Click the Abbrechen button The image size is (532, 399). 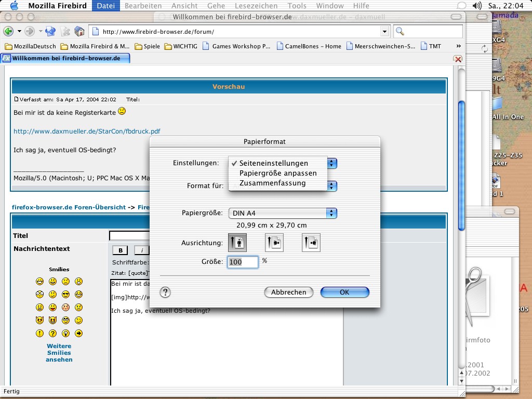tap(289, 292)
